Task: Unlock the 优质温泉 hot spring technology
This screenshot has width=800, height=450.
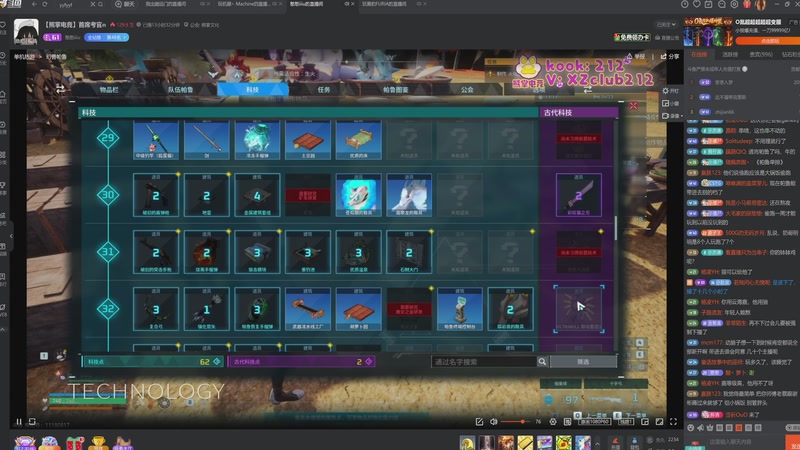Action: [x=358, y=252]
